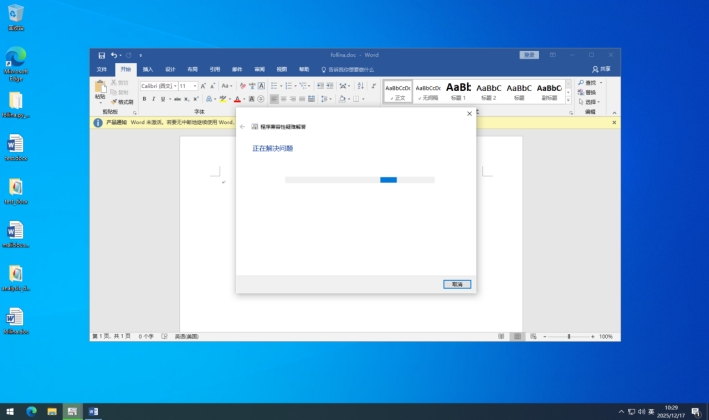Toggle Italic formatting in the ribbon
Screen dimensions: 709x420
coord(155,99)
